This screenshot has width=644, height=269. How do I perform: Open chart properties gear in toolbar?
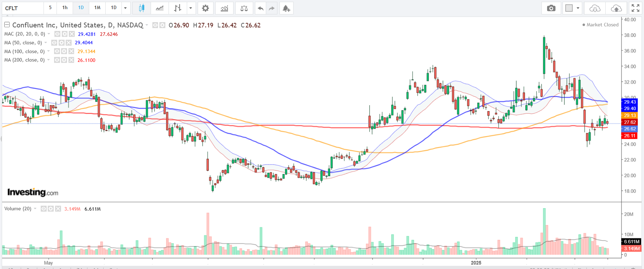(x=205, y=8)
